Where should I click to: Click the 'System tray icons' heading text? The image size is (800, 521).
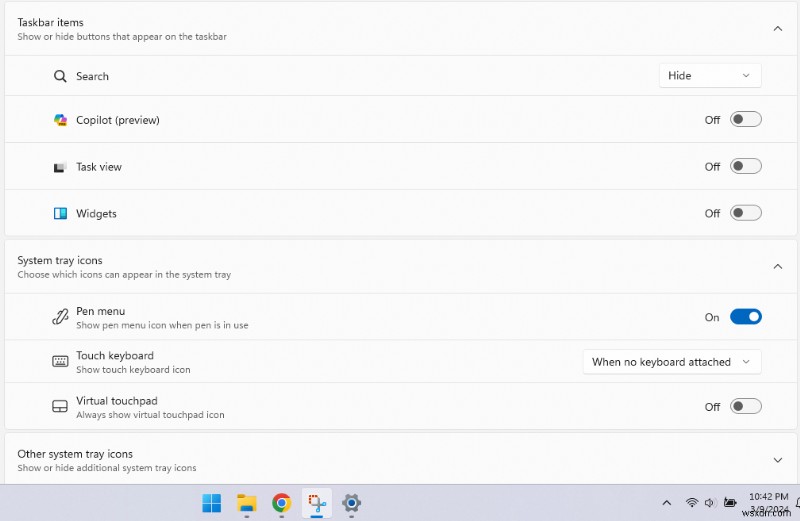[60, 260]
